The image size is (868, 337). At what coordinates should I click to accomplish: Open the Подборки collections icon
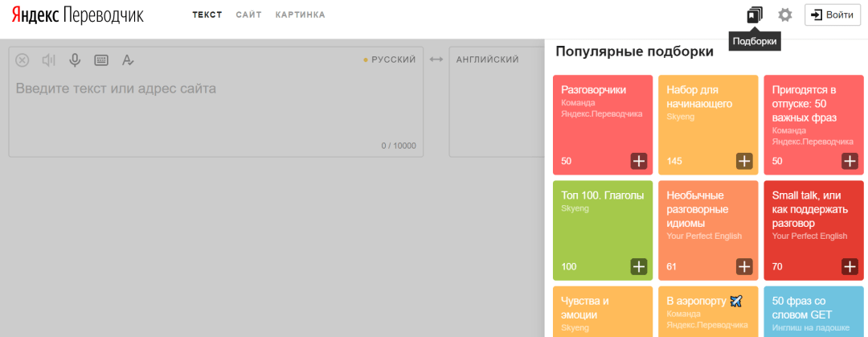[x=755, y=15]
